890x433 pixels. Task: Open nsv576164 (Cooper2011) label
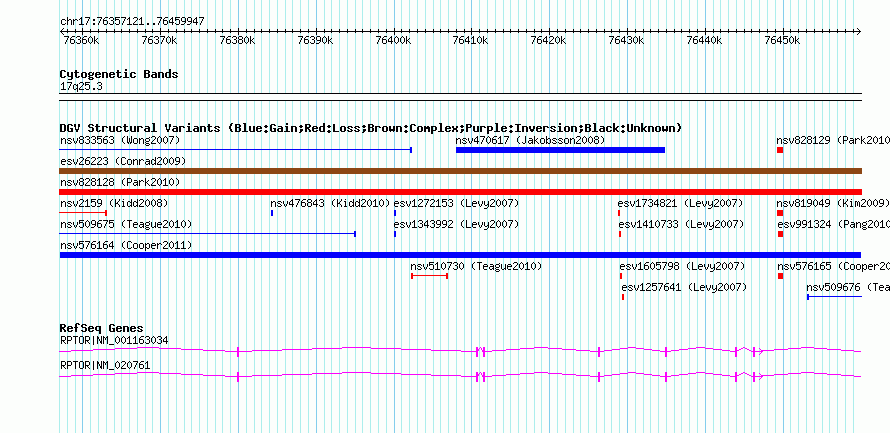(x=126, y=245)
